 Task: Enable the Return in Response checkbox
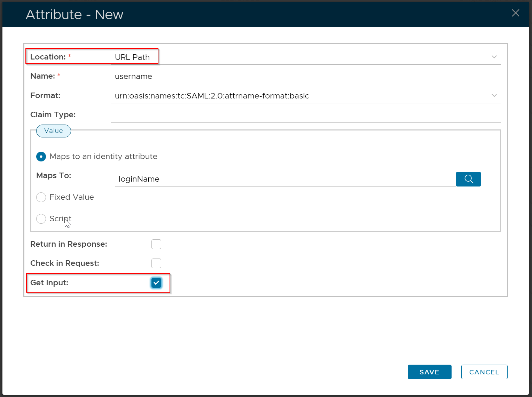(156, 244)
